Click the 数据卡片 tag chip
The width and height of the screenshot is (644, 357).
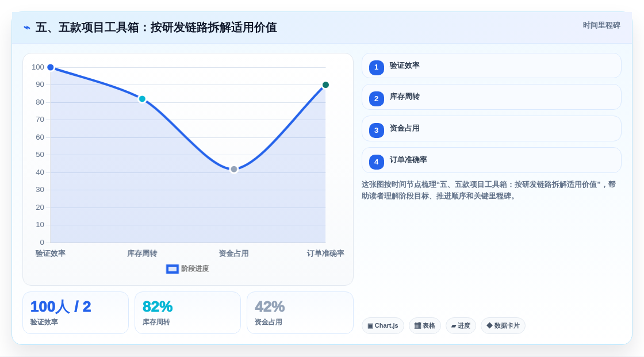pyautogui.click(x=503, y=326)
